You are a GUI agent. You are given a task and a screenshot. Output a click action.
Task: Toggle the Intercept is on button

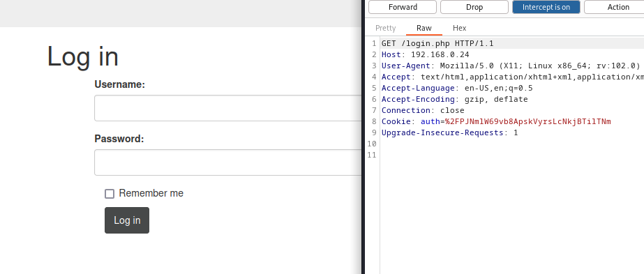pos(546,7)
